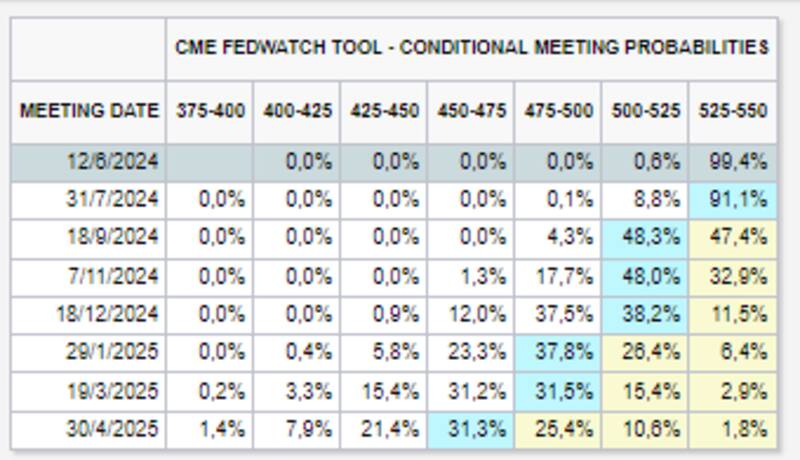Select the 500-525 column header

coord(645,110)
